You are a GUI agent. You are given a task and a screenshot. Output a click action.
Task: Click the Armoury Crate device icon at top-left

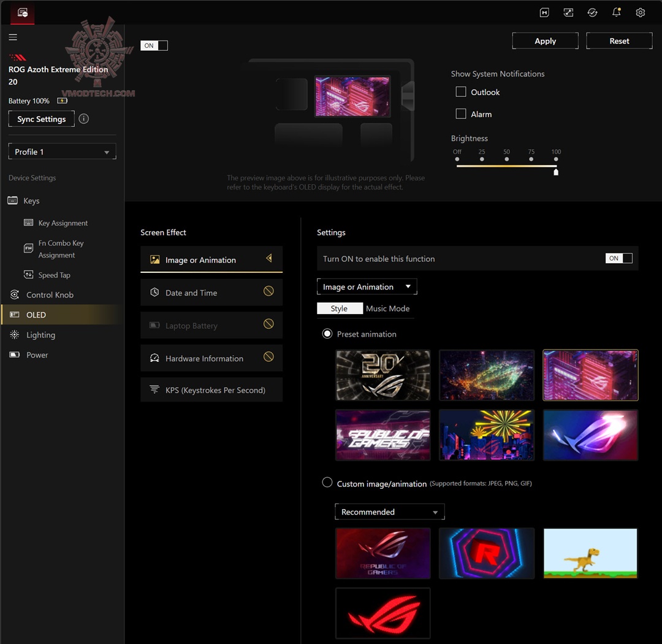23,13
